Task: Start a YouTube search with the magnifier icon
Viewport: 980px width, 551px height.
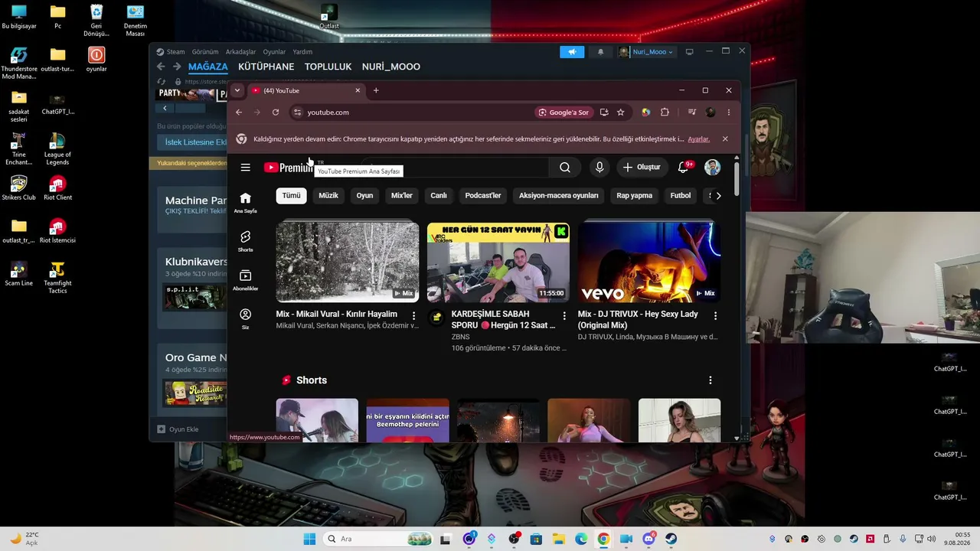Action: (565, 168)
